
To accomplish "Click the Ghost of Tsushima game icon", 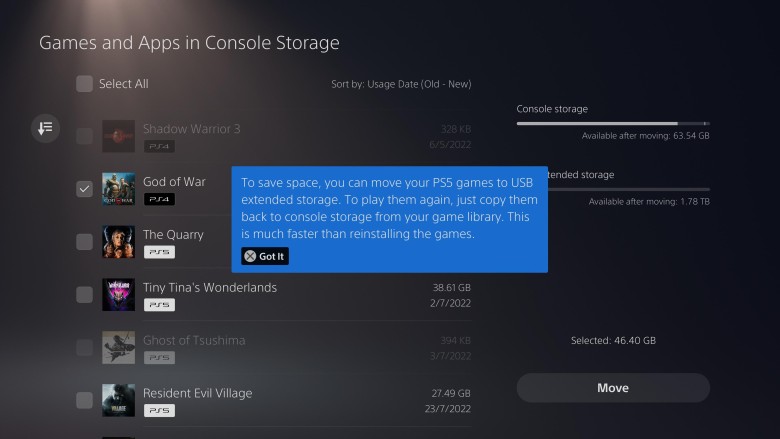I will (118, 347).
